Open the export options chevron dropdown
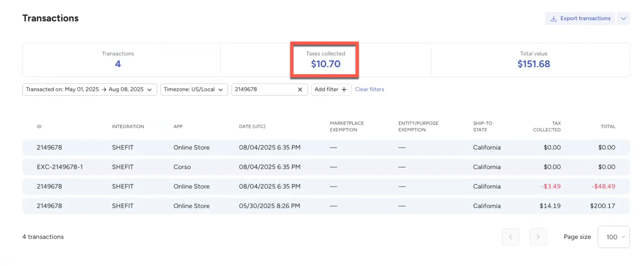 [x=623, y=19]
